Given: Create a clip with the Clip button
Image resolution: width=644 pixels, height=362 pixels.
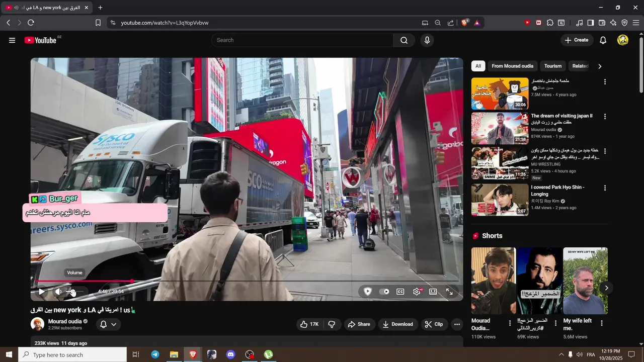Looking at the screenshot, I should pos(434,324).
